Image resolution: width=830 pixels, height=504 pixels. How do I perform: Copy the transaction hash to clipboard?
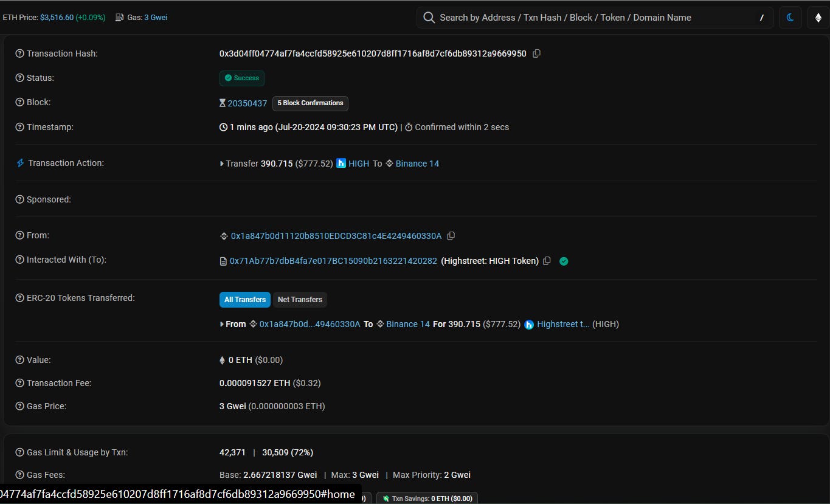(x=536, y=54)
